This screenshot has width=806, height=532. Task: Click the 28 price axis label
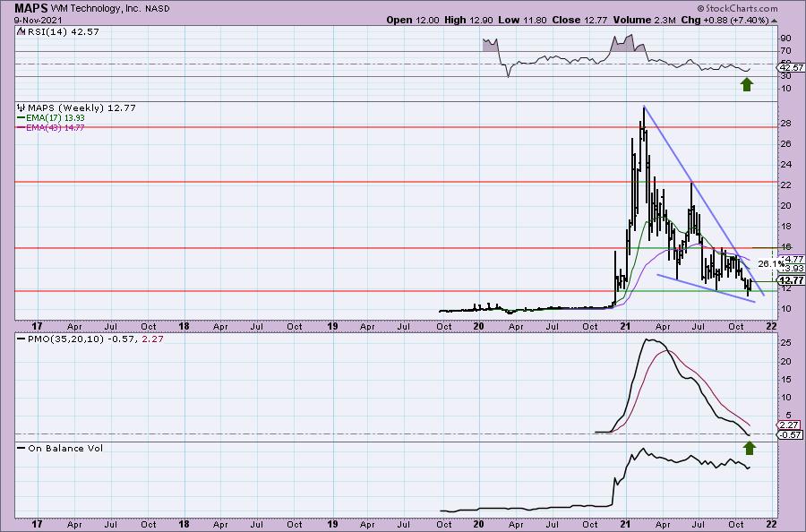point(785,124)
